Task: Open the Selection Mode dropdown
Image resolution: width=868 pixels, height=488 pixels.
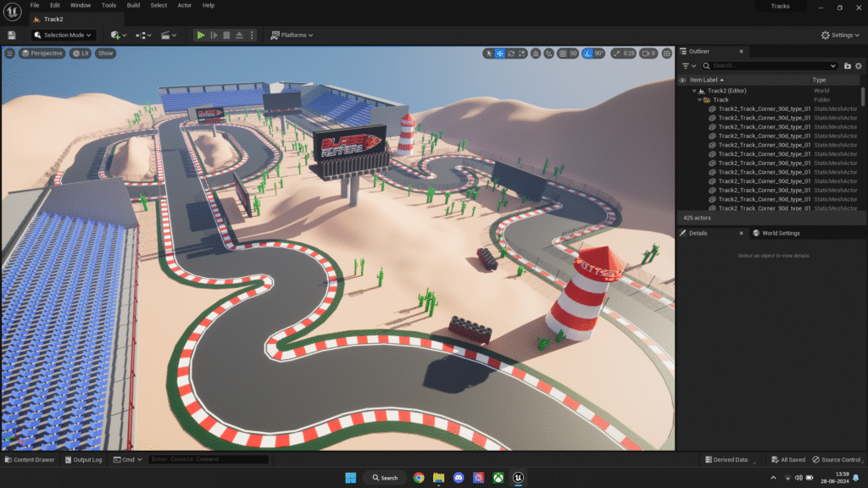Action: click(63, 35)
